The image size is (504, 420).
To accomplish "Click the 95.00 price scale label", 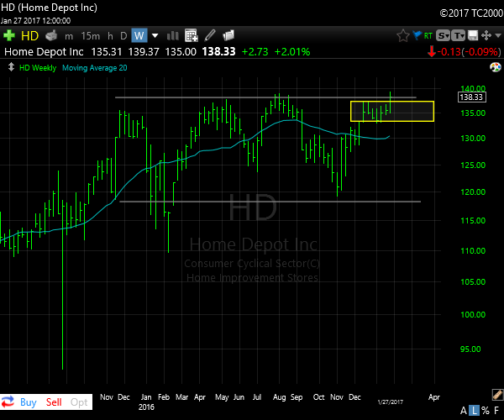I will (470, 349).
